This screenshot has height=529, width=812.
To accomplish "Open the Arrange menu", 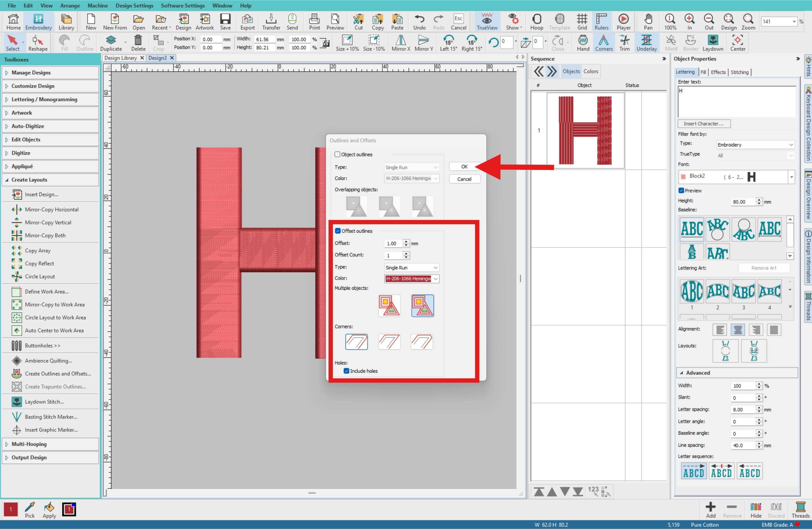I will pos(70,5).
